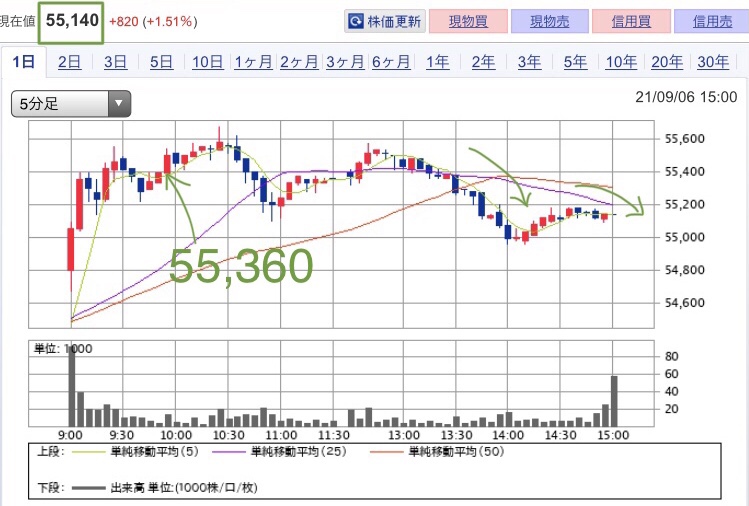Click the 15:00 closing volume bar
Screen dimensions: 749x506
[x=614, y=401]
